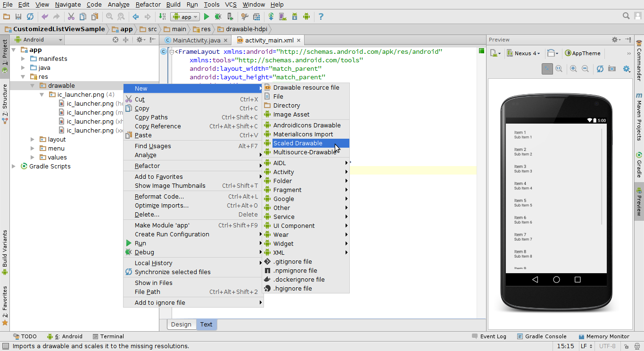Open the orientation dropdown in Preview
This screenshot has width=644, height=351.
click(553, 53)
